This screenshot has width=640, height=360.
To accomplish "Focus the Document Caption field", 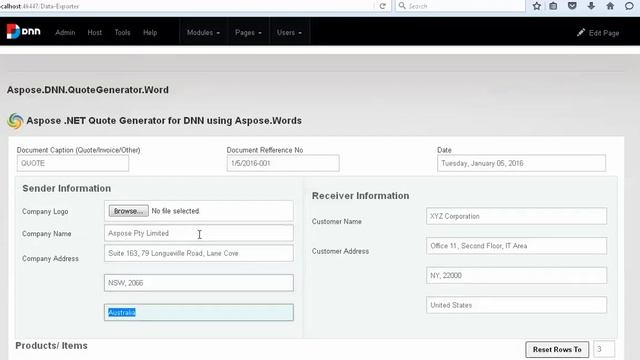I will tap(73, 163).
